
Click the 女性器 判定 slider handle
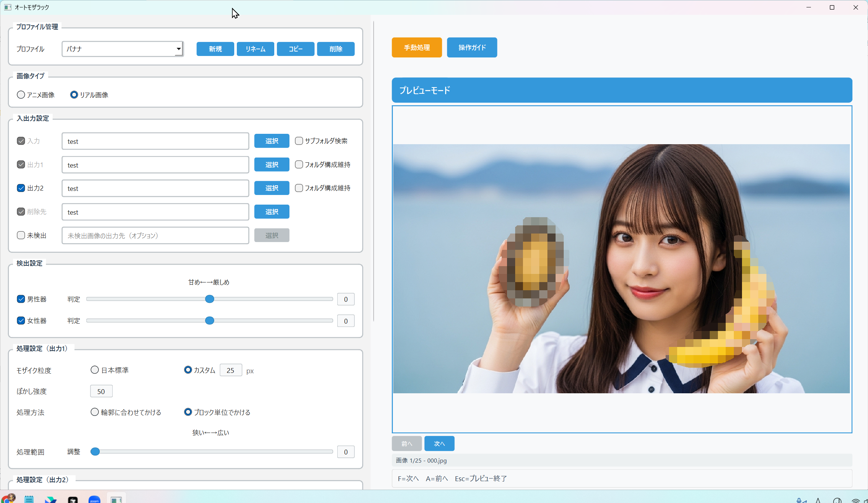click(210, 321)
